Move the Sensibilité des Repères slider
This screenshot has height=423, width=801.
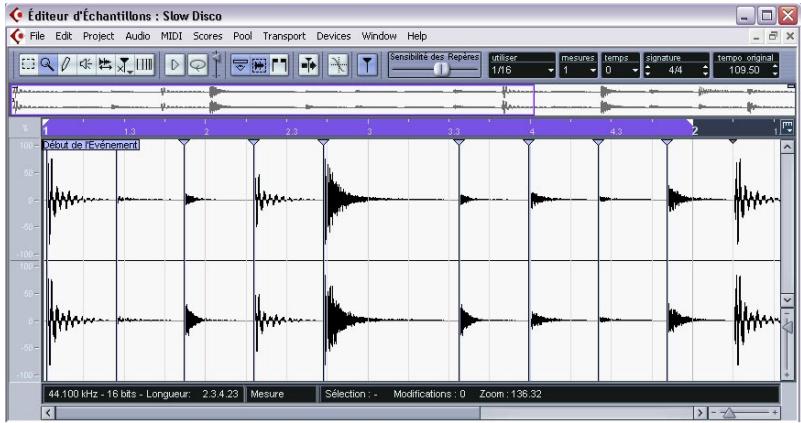coord(440,69)
